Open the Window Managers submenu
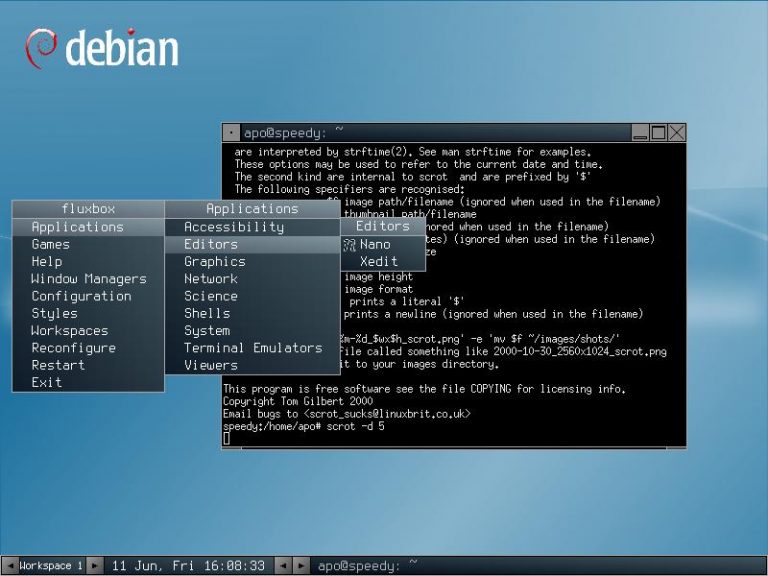Viewport: 768px width, 576px height. (88, 279)
